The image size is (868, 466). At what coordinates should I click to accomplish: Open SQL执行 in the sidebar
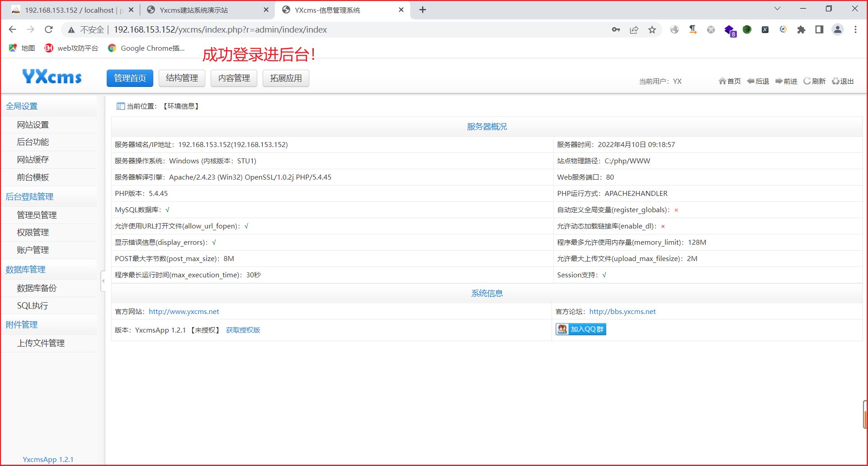point(33,306)
